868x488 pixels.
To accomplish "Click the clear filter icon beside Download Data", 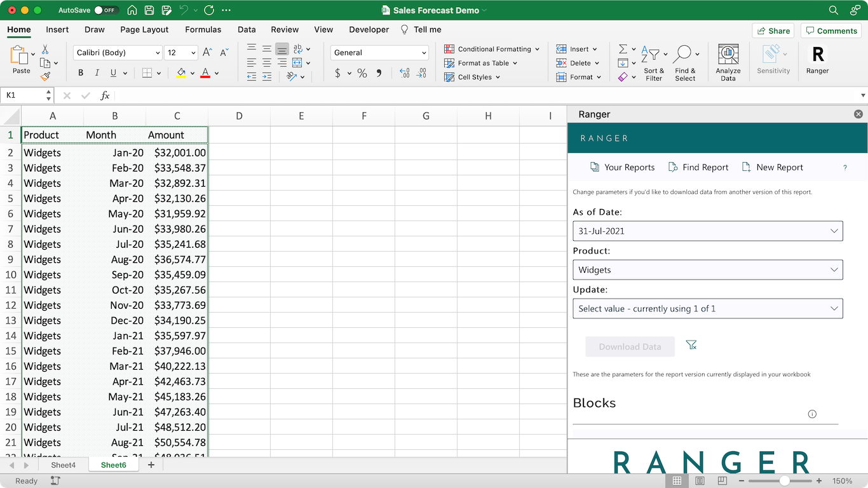I will 691,345.
